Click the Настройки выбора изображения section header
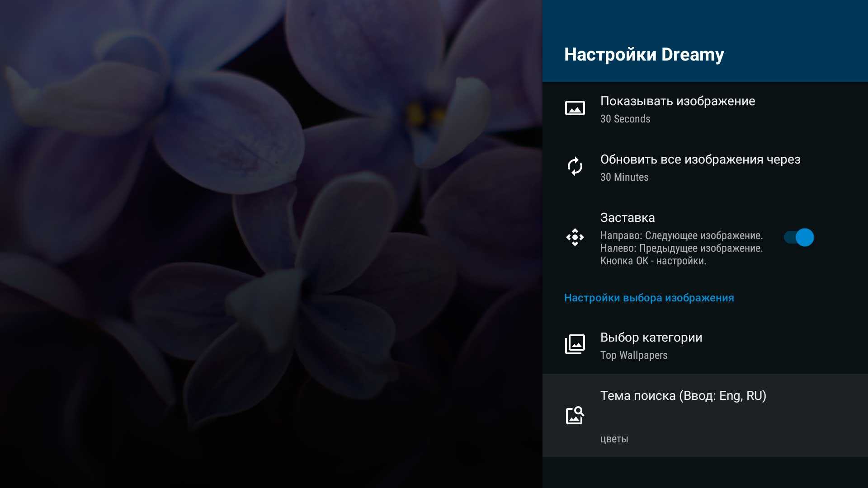Screen dimensions: 868x488 coord(649,298)
